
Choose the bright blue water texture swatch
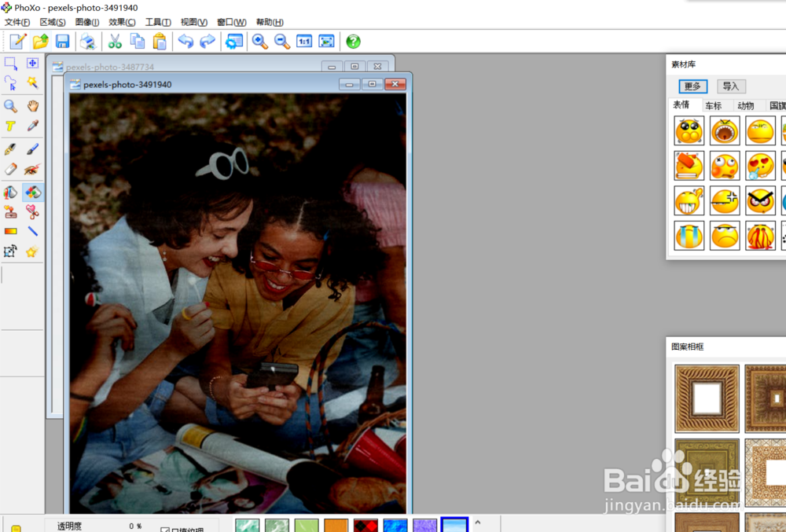395,525
